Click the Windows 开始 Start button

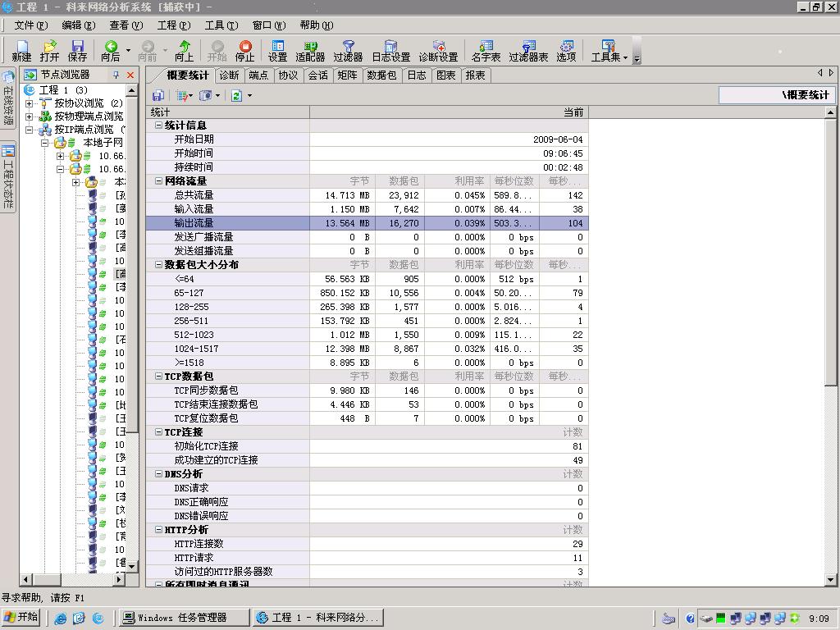(x=21, y=618)
